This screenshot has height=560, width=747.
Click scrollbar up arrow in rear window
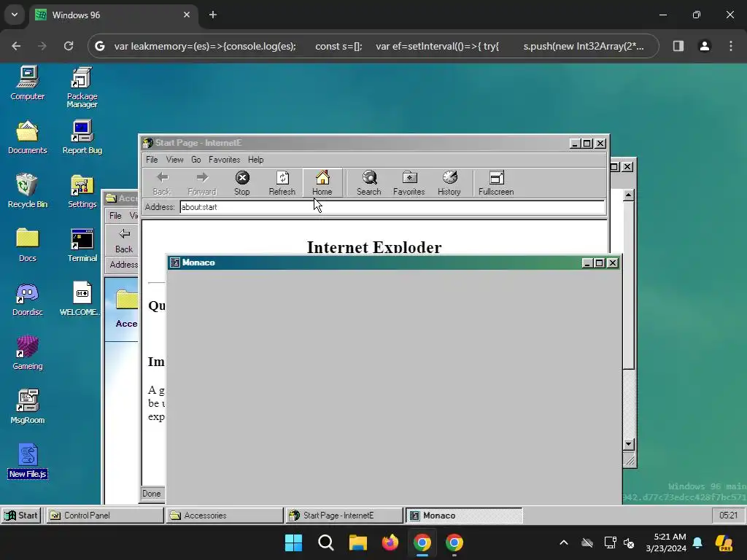(628, 195)
